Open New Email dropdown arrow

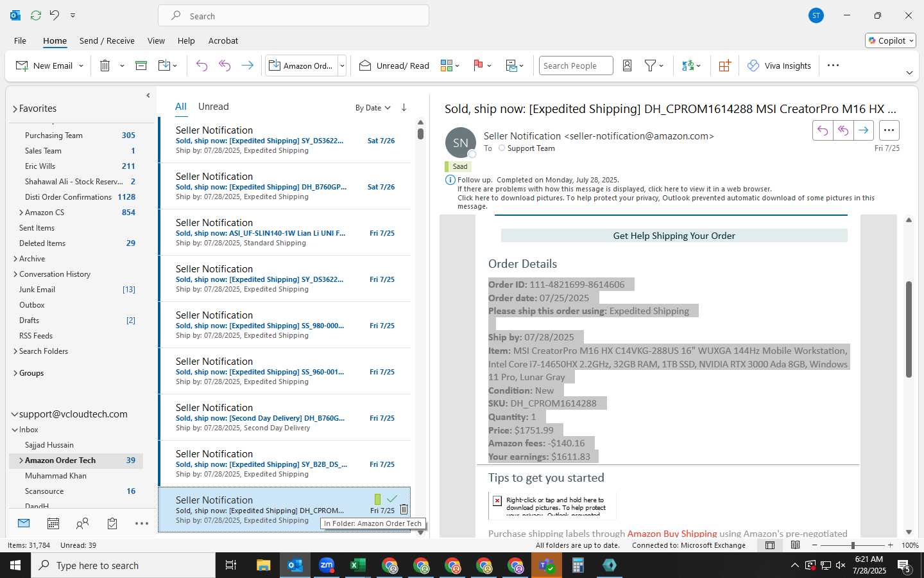coord(81,66)
